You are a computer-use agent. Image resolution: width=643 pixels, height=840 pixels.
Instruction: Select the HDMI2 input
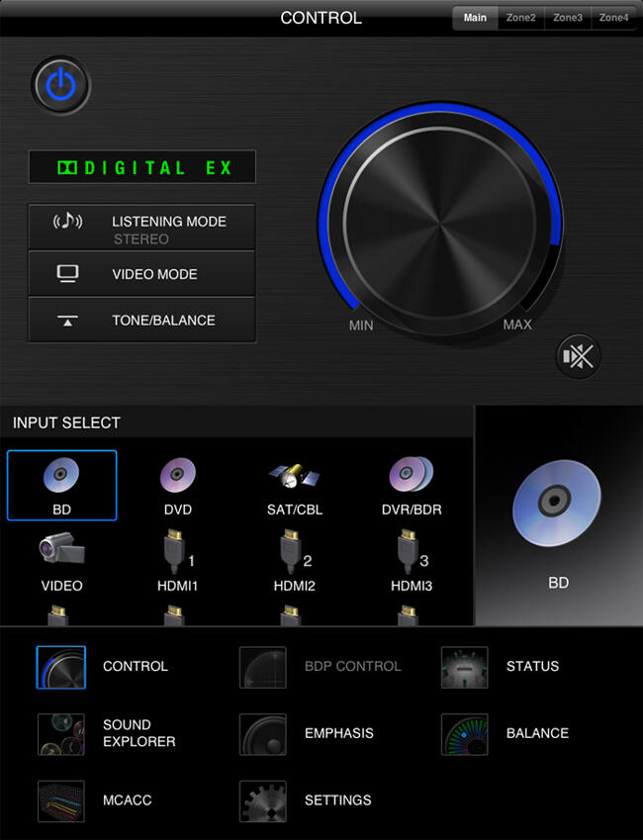coord(295,561)
